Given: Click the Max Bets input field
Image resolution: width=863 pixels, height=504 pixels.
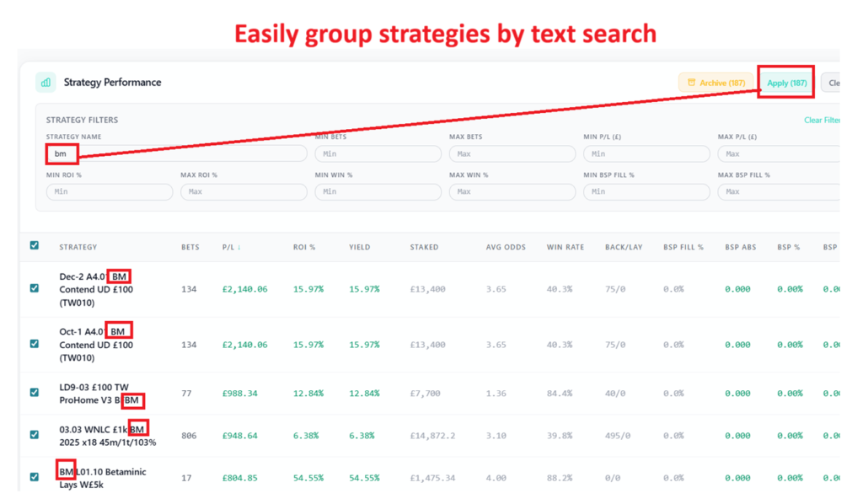Looking at the screenshot, I should tap(512, 154).
